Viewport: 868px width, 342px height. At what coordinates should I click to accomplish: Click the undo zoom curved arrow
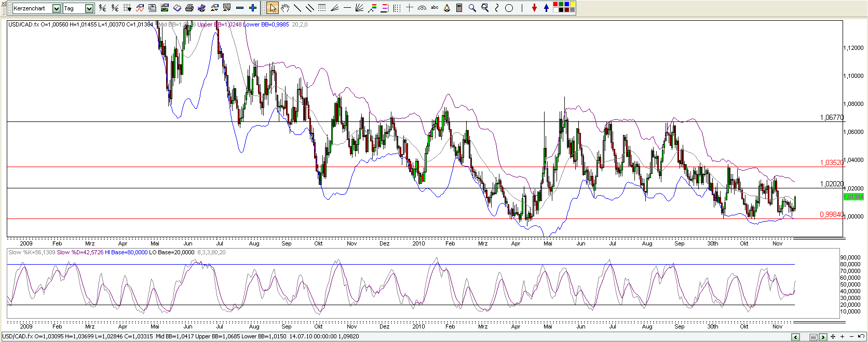point(861,336)
